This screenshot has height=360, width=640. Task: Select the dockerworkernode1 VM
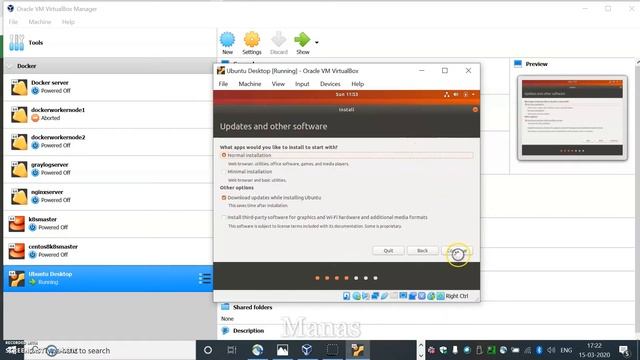pos(109,114)
